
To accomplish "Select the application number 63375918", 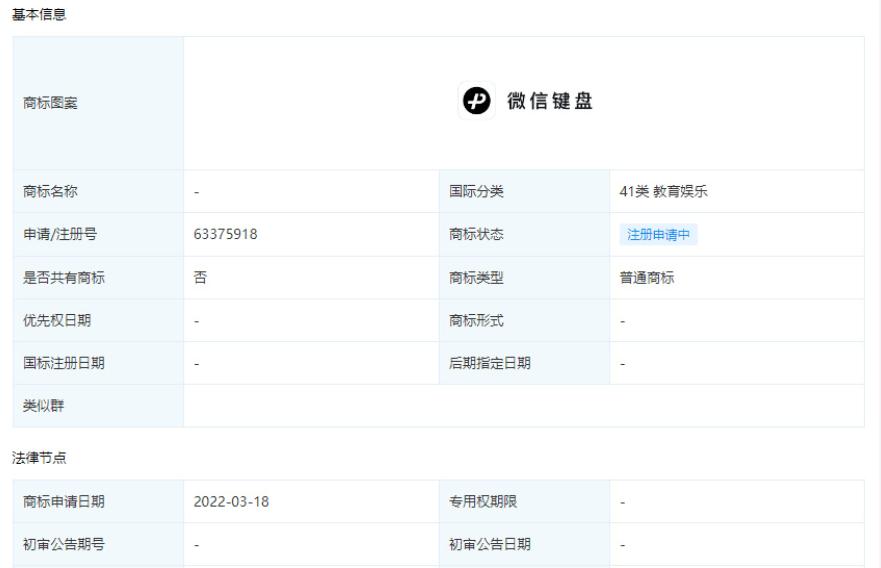I will click(225, 234).
